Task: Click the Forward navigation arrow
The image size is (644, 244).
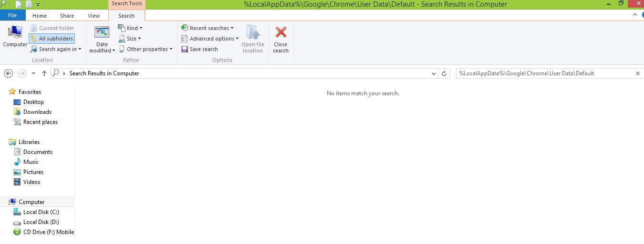Action: pos(22,73)
